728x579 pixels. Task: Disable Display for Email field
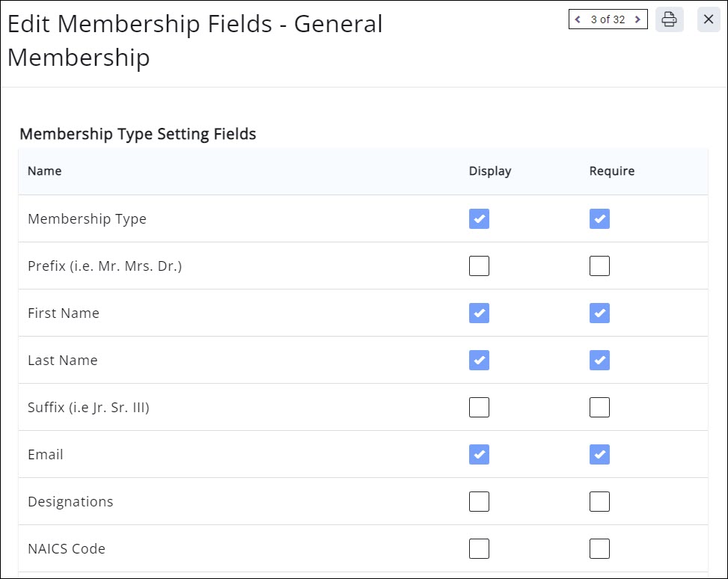coord(479,455)
